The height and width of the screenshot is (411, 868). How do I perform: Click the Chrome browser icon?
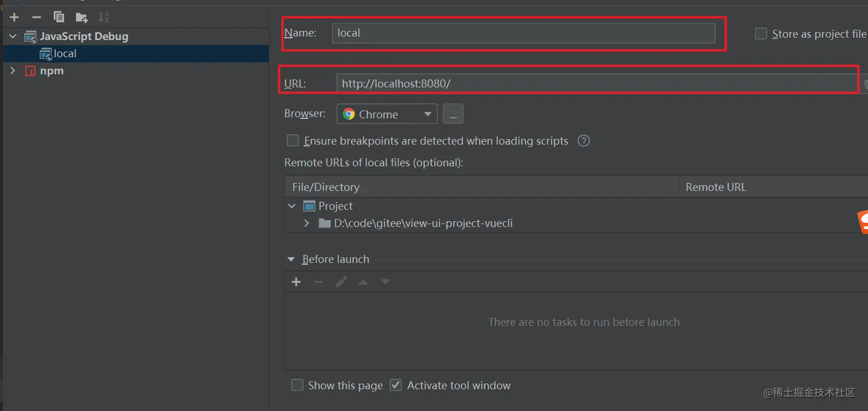349,114
